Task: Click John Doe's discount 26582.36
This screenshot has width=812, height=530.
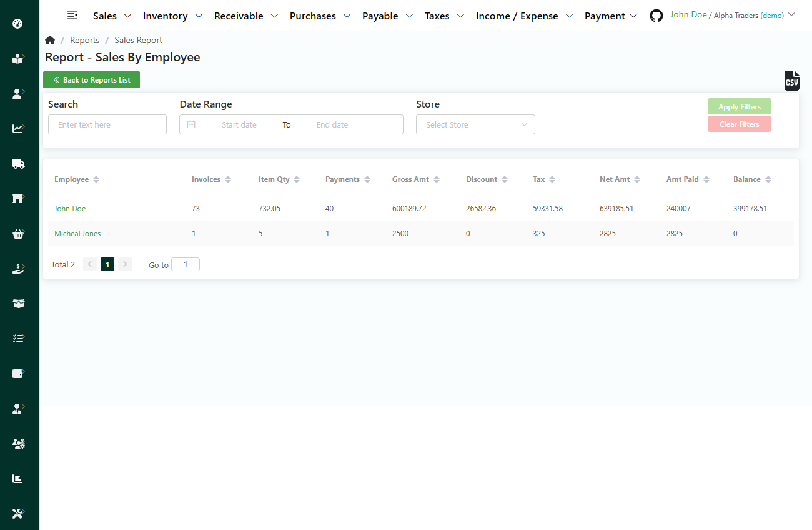Action: 481,209
